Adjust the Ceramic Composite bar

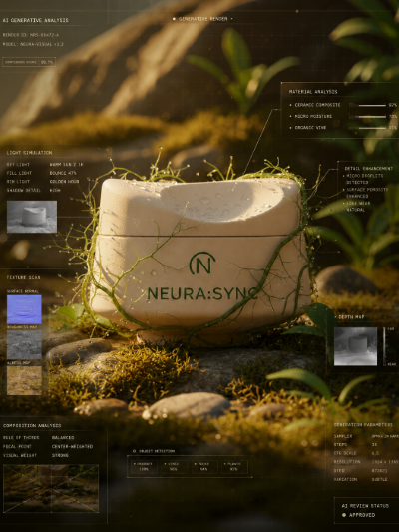coord(368,105)
